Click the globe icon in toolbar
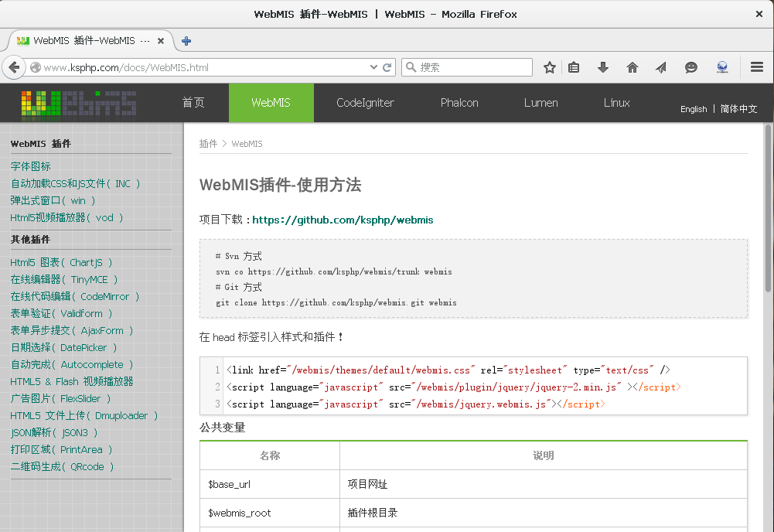The image size is (774, 532). pyautogui.click(x=722, y=67)
